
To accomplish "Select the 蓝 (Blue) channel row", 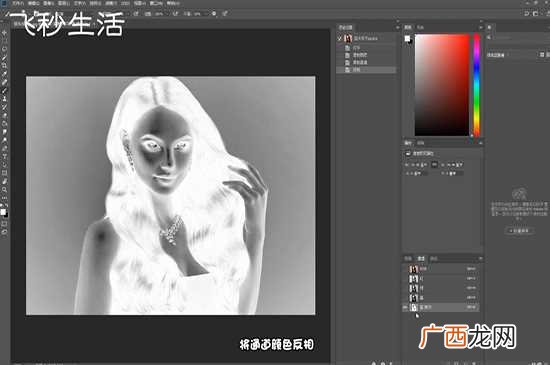I will point(441,298).
